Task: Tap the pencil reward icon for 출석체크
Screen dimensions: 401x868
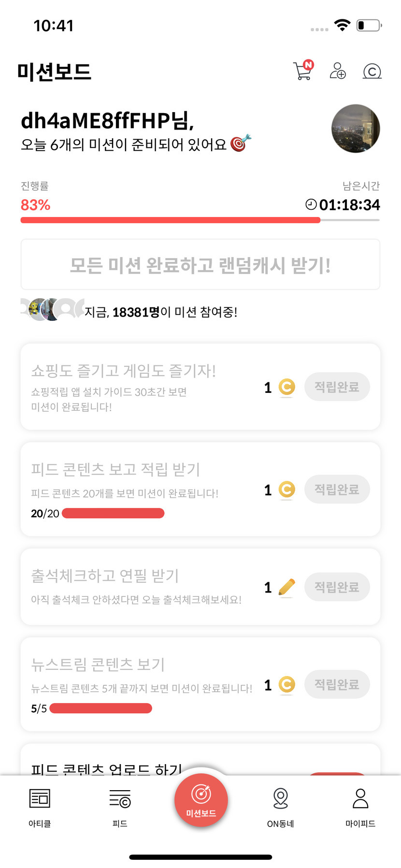Action: tap(286, 587)
